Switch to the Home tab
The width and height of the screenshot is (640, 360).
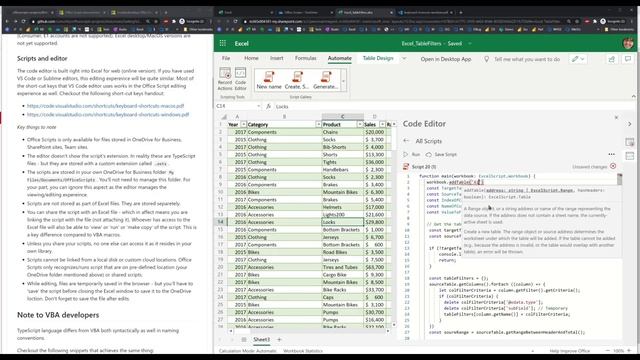pos(251,58)
